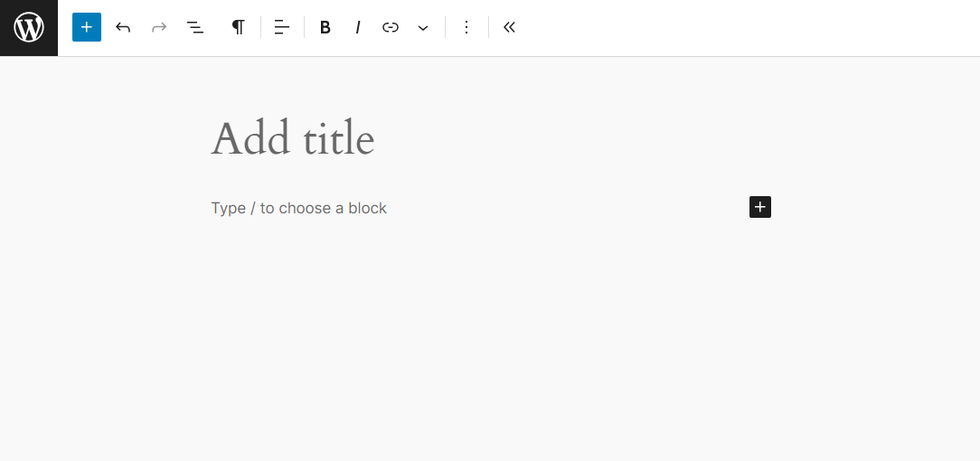Expand the more rich text controls chevron
This screenshot has width=980, height=461.
[423, 27]
